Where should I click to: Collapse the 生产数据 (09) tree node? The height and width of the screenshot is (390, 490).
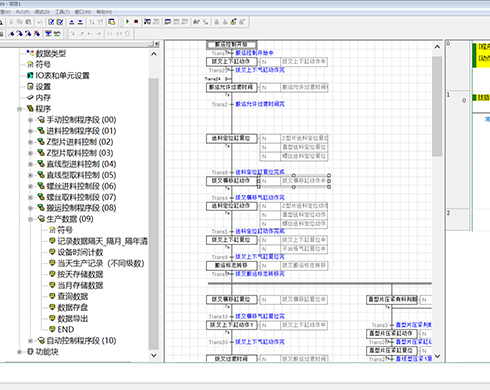(x=30, y=219)
